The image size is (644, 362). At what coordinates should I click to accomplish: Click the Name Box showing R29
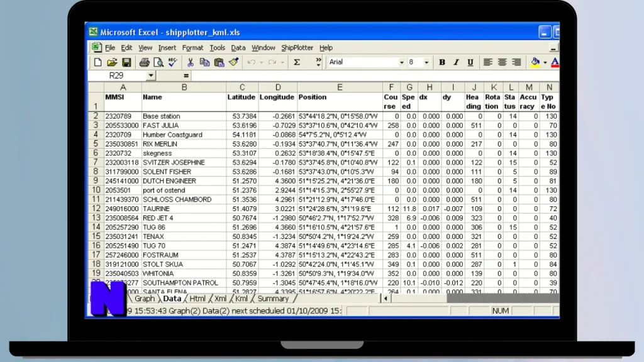[118, 75]
